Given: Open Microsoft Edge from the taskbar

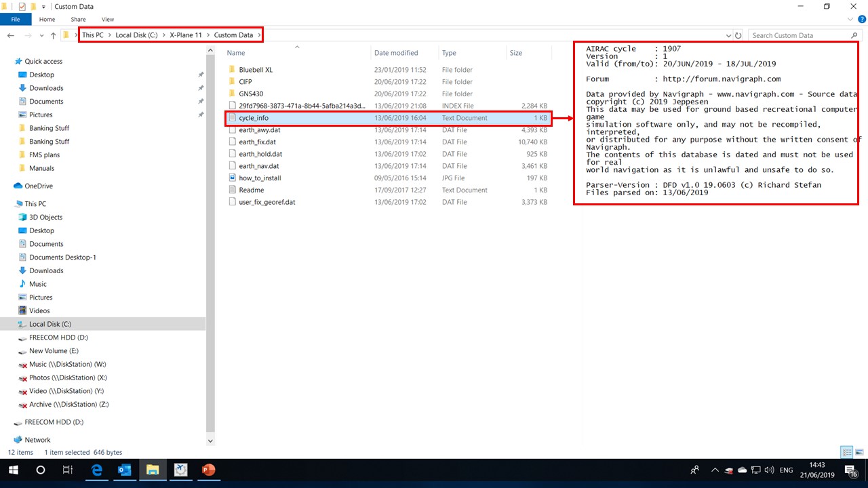Looking at the screenshot, I should pos(97,470).
